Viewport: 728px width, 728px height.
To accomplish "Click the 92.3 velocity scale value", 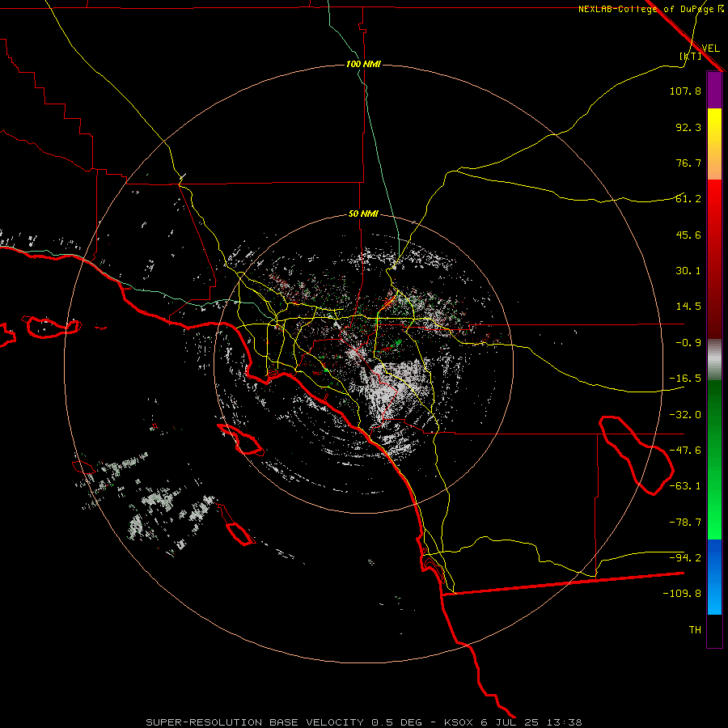I will point(688,127).
